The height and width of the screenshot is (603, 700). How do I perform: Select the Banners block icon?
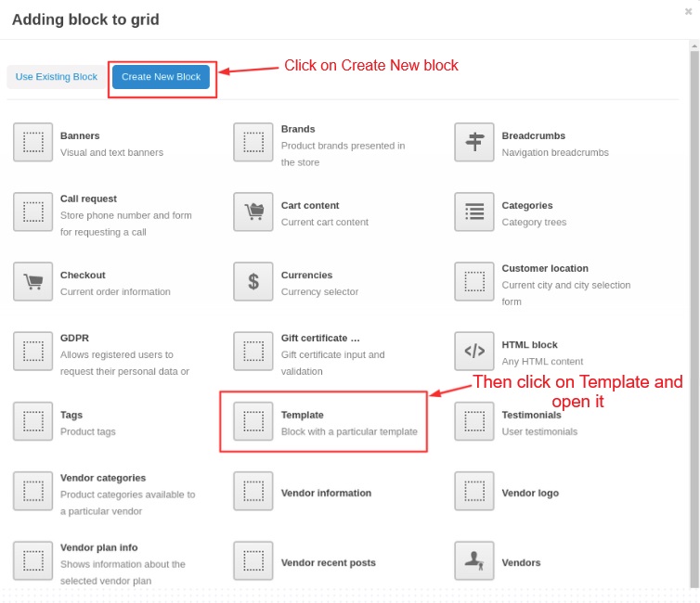coord(33,142)
